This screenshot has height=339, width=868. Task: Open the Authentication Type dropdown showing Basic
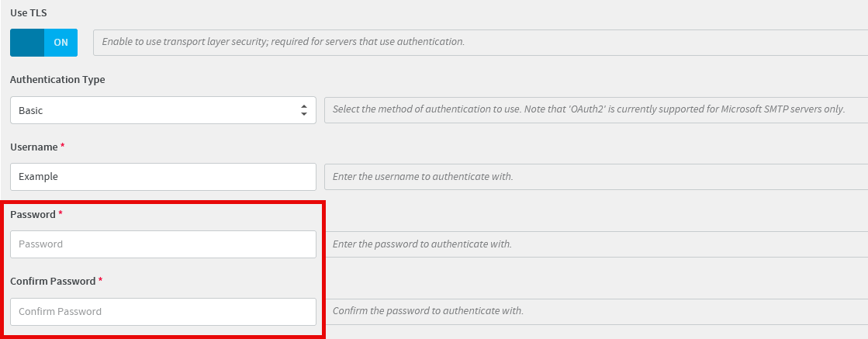pos(164,110)
